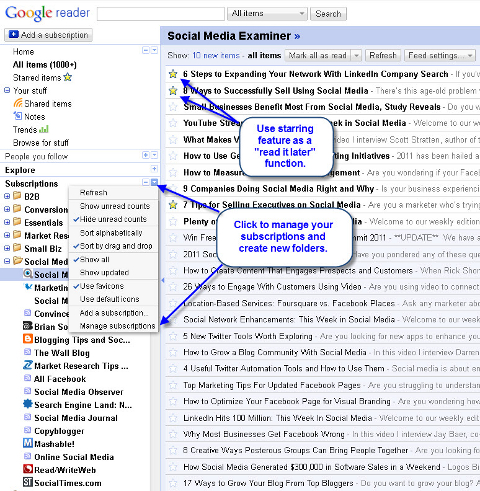This screenshot has height=491, width=480.
Task: Click the Social Media Examiner feed favicon
Action: click(28, 274)
